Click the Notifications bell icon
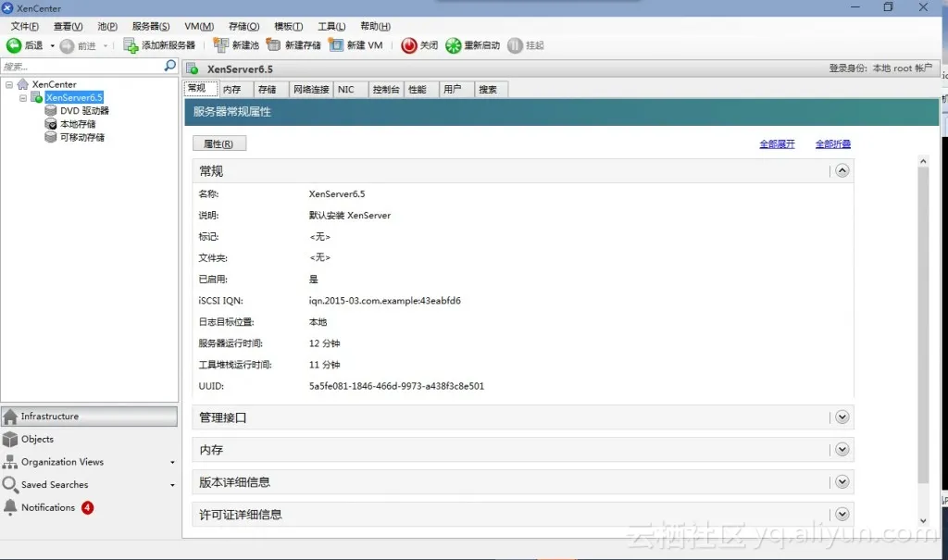The image size is (948, 560). 10,507
